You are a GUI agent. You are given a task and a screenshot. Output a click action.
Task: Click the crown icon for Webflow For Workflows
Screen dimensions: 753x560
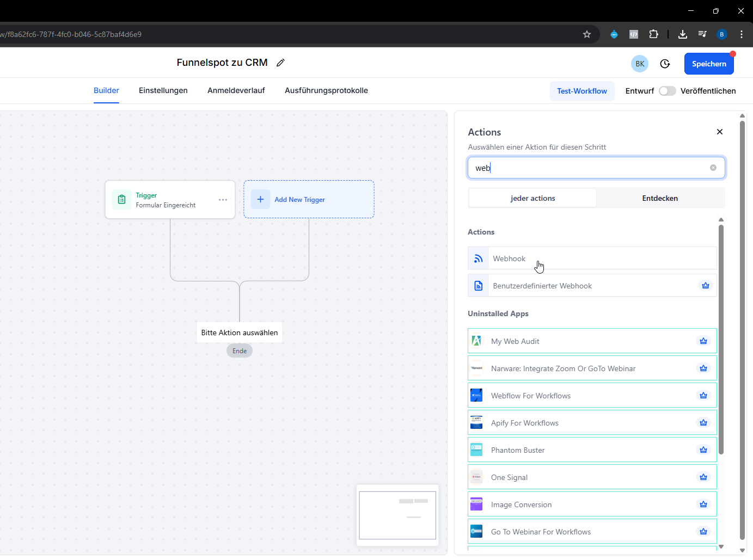[703, 396]
